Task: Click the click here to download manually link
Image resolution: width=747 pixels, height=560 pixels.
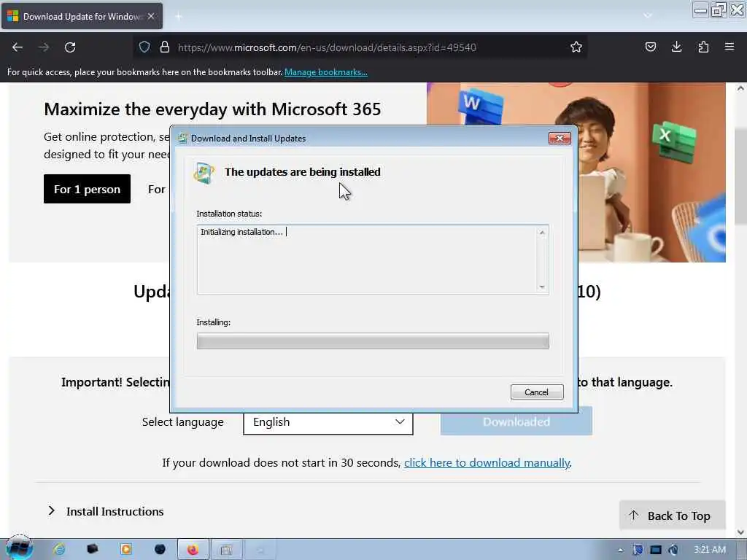Action: pos(487,463)
